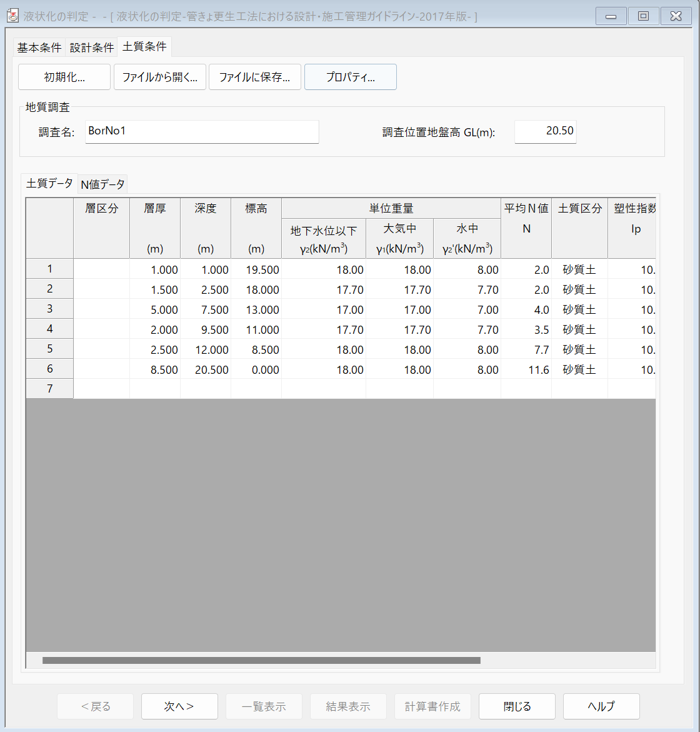
Task: Open ヘルプ button
Action: (x=601, y=706)
